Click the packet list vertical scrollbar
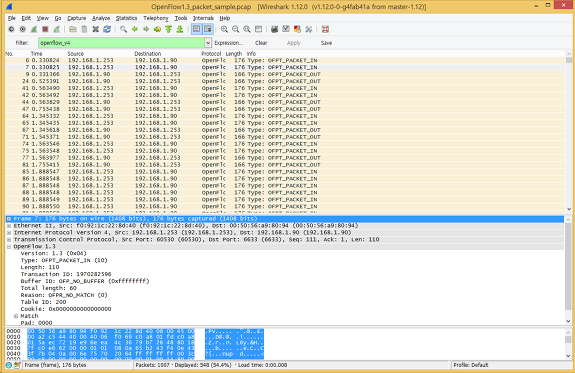Image resolution: width=575 pixels, height=373 pixels. (x=569, y=132)
